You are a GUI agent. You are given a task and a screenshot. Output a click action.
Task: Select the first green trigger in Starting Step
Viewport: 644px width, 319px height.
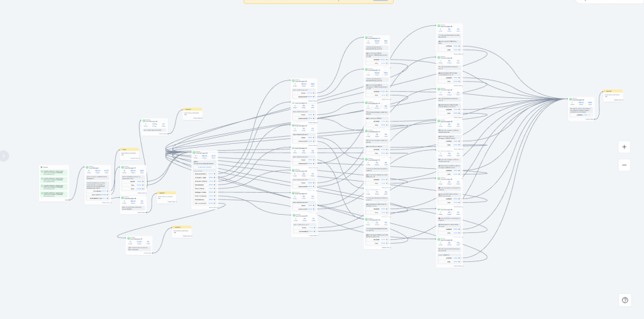pyautogui.click(x=54, y=172)
